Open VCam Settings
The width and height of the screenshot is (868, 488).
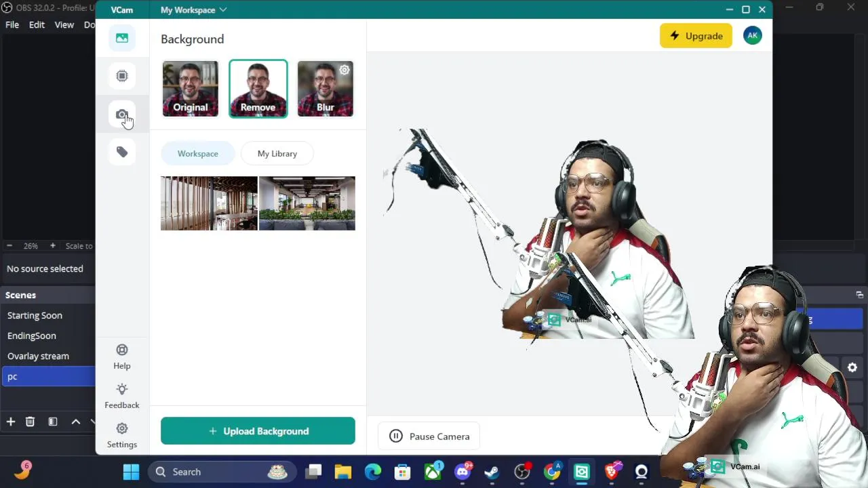point(122,435)
